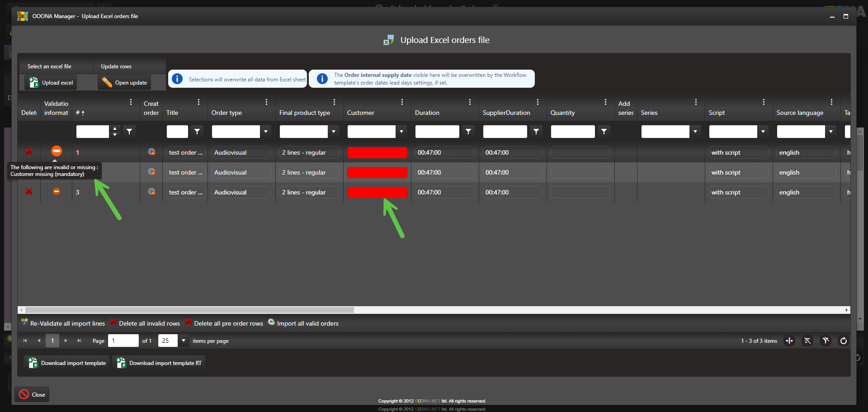Click the validation warning icon in row 3

(x=57, y=192)
